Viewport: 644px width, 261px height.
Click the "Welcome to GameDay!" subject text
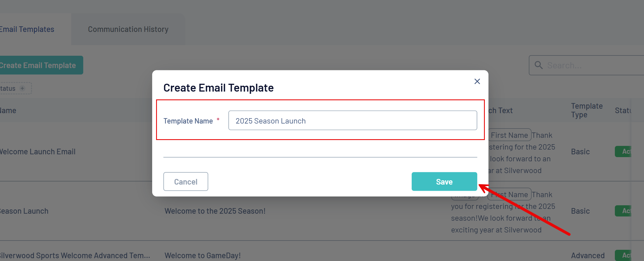[202, 255]
